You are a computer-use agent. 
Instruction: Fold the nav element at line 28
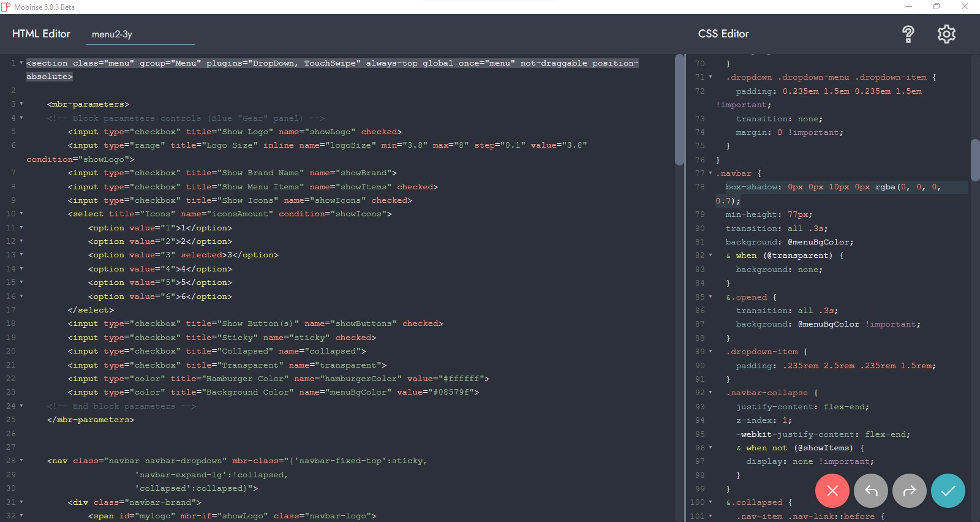click(x=21, y=461)
